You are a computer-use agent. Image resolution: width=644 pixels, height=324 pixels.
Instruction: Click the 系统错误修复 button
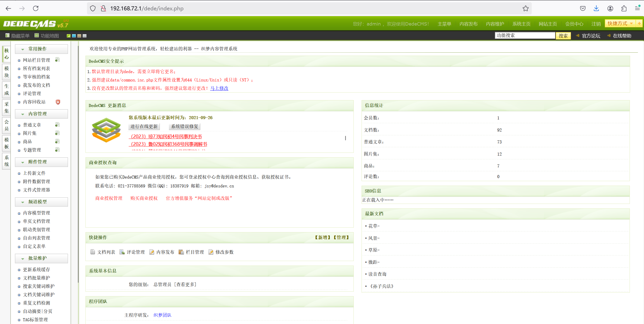[185, 126]
